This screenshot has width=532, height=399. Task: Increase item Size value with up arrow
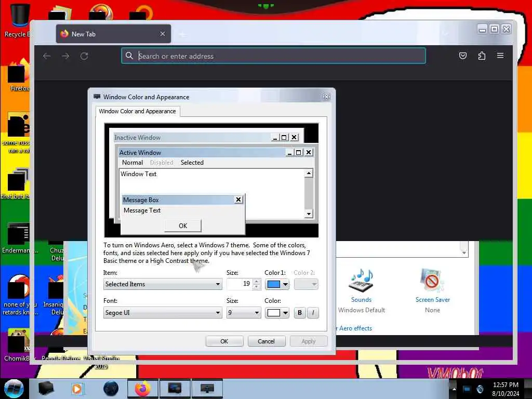[257, 281]
